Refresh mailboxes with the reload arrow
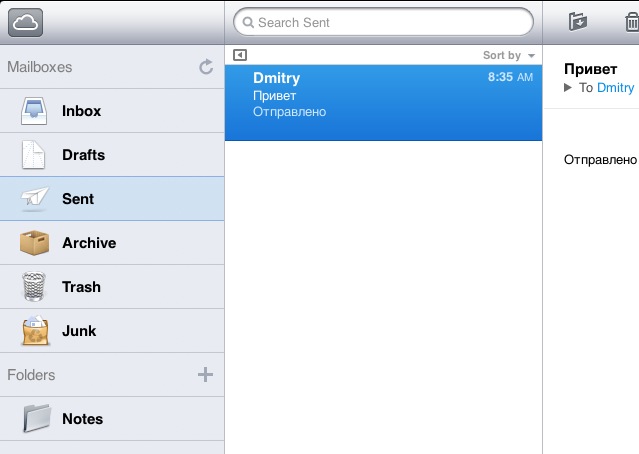 point(206,67)
